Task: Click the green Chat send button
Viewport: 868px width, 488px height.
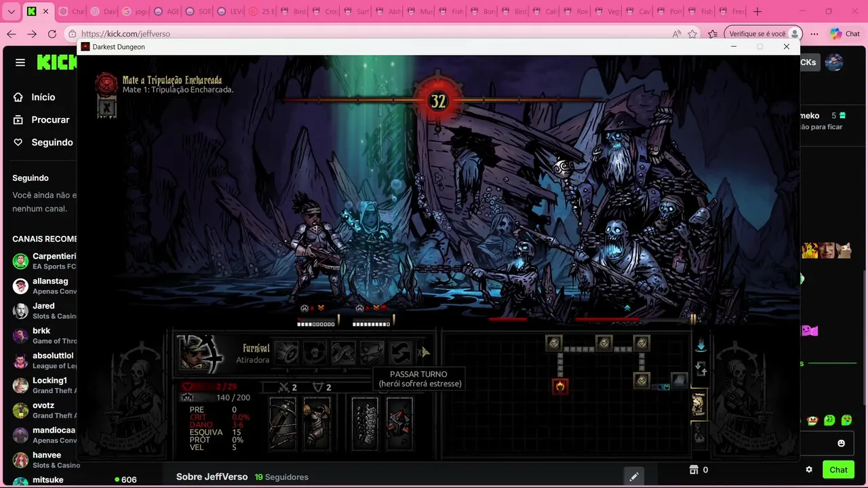Action: 838,470
